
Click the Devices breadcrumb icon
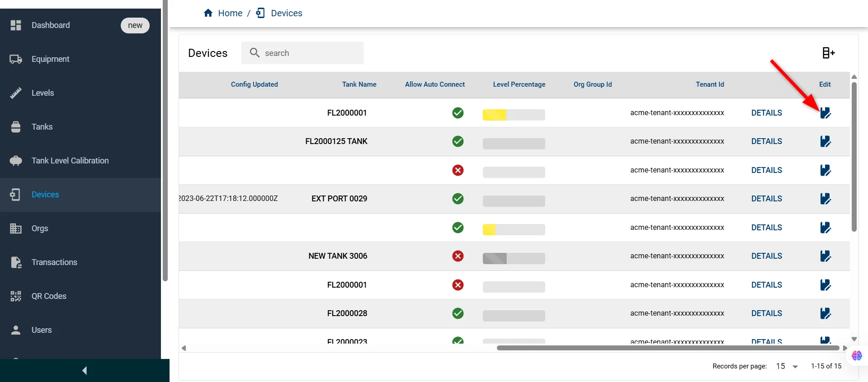(x=260, y=13)
